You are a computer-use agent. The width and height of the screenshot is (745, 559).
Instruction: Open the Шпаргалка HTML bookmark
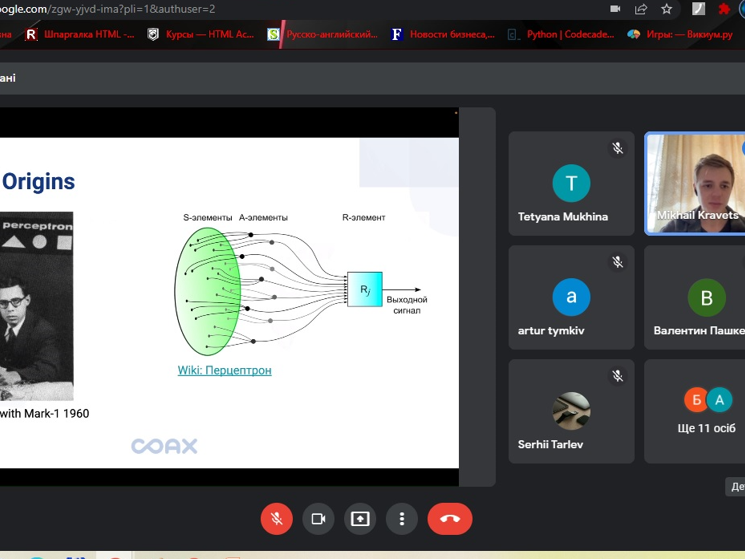pyautogui.click(x=80, y=34)
